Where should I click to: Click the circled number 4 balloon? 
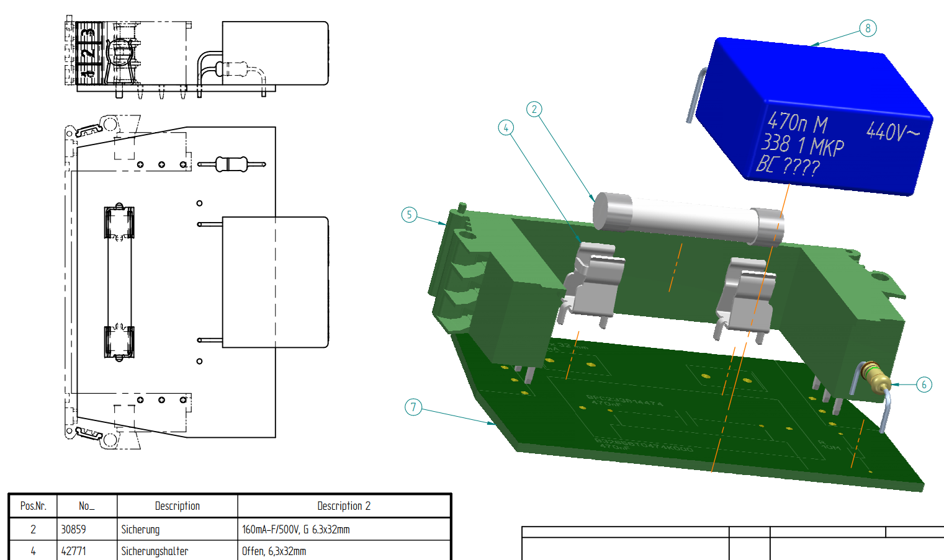[x=506, y=128]
